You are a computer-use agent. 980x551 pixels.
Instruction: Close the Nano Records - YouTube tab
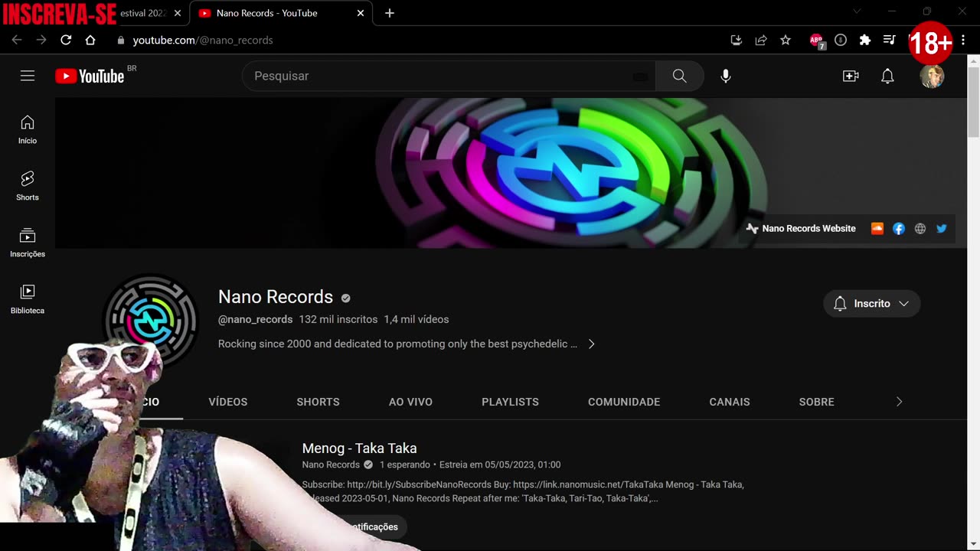coord(361,13)
